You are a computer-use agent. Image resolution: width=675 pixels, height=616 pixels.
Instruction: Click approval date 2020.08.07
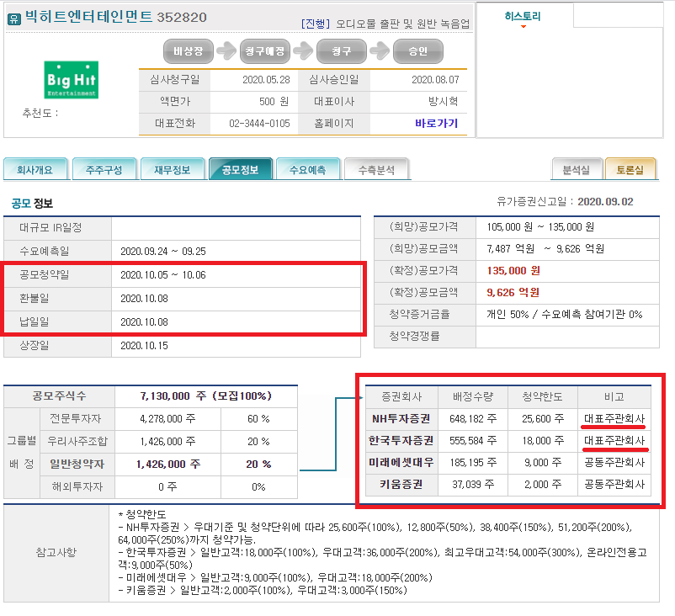(x=435, y=80)
